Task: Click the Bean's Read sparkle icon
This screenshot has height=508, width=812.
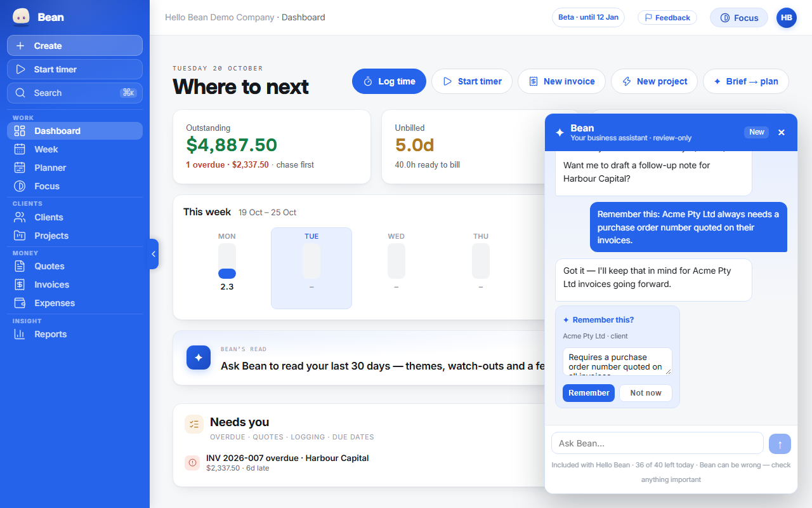Action: (199, 358)
